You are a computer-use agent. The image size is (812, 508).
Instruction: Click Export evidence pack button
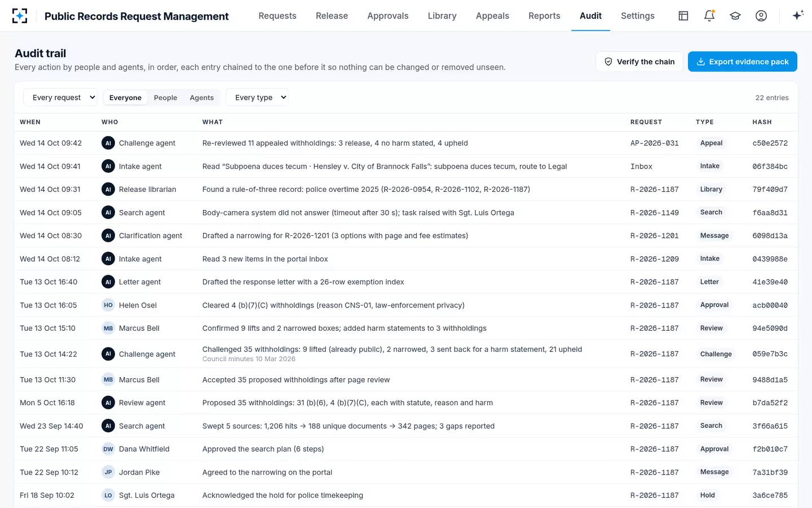[x=743, y=62]
